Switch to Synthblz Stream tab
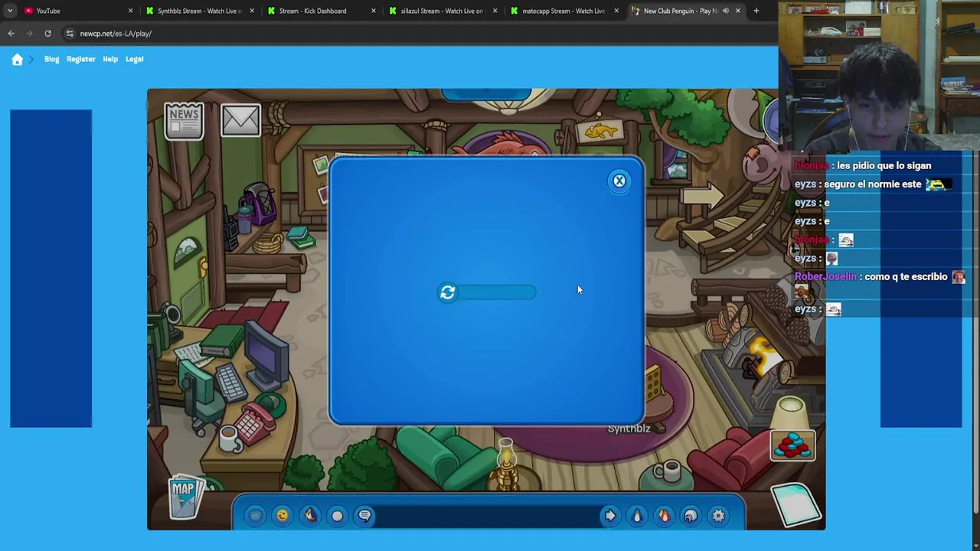Viewport: 980px width, 551px height. [x=199, y=11]
